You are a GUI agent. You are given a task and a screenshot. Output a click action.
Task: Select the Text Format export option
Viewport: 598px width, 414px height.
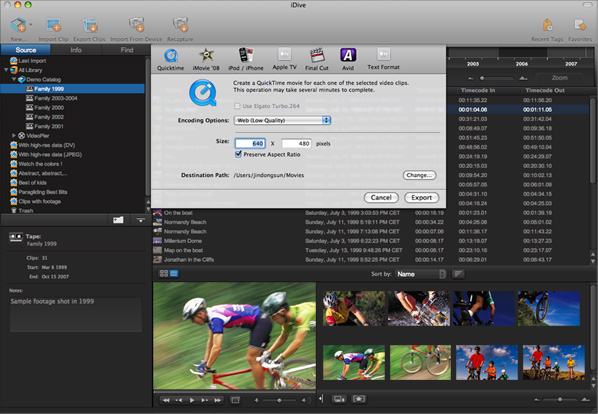[x=383, y=59]
